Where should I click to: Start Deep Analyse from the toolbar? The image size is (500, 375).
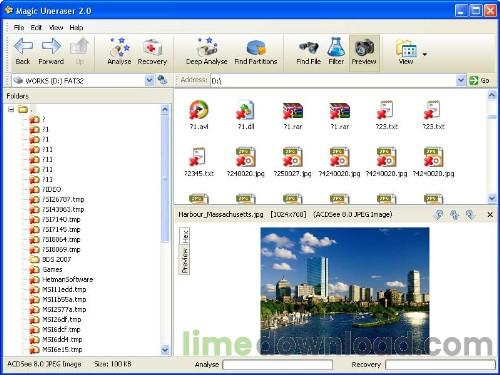[207, 51]
